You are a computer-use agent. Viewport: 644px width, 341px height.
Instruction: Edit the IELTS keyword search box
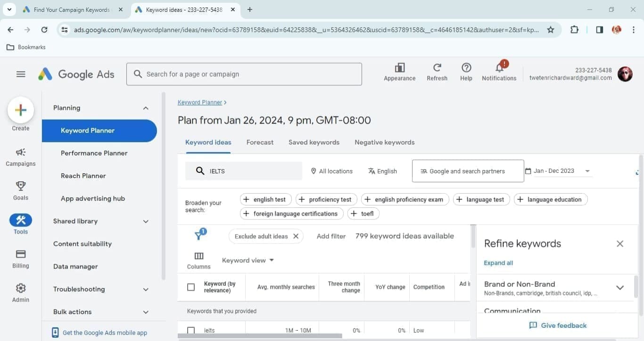click(x=244, y=171)
